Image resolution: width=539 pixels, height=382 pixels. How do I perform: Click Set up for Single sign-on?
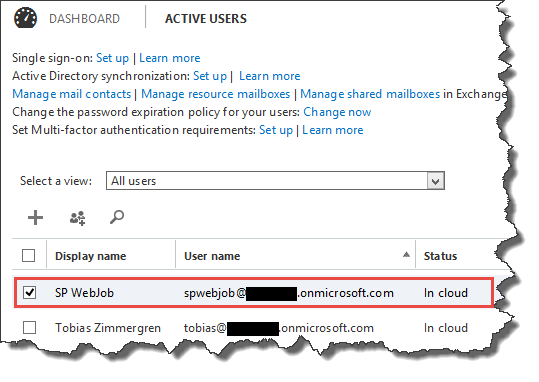coord(112,58)
